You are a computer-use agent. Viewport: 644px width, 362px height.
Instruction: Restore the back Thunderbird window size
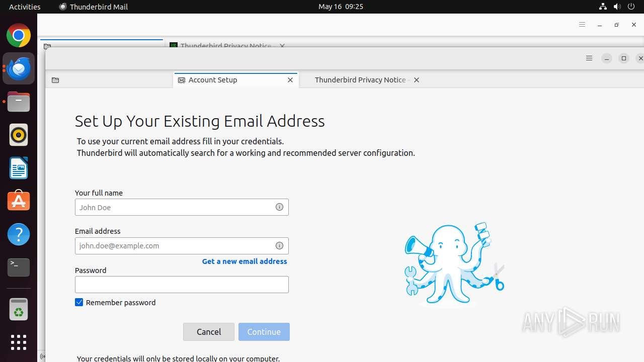click(x=617, y=25)
